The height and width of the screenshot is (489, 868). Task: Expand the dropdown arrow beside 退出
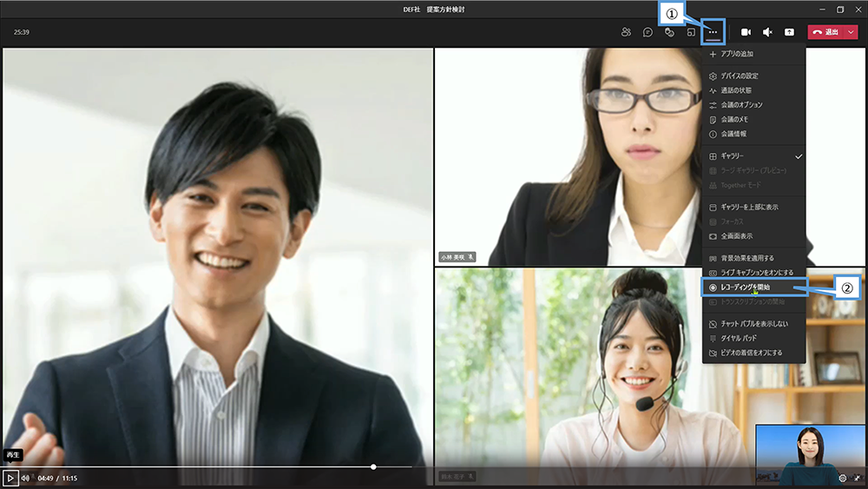pyautogui.click(x=851, y=32)
